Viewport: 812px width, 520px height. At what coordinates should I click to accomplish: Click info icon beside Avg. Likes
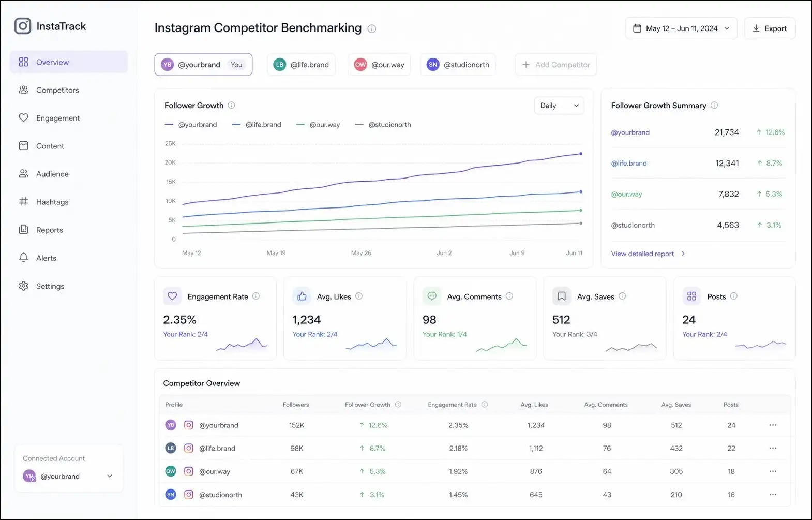pos(359,296)
